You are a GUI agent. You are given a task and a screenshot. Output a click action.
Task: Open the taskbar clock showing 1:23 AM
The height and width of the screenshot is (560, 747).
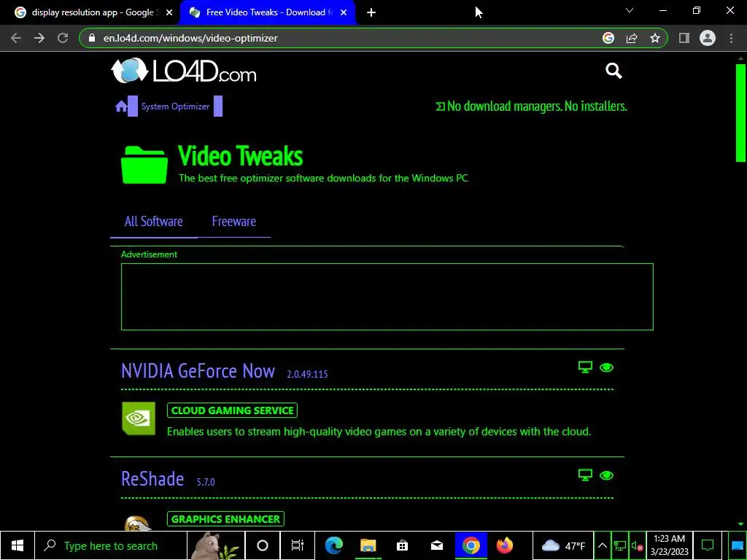click(x=670, y=545)
